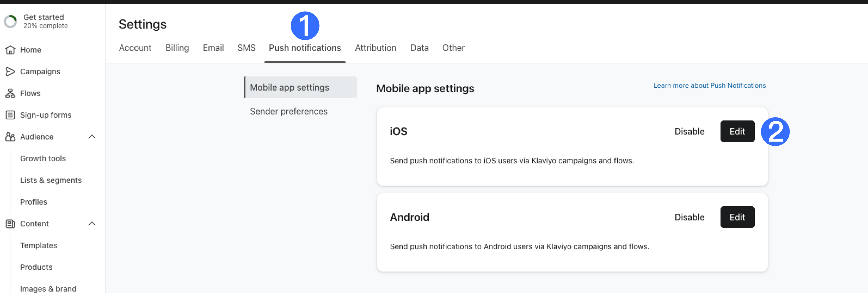Open the Attribution settings tab
Screen dimensions: 868x293
375,48
